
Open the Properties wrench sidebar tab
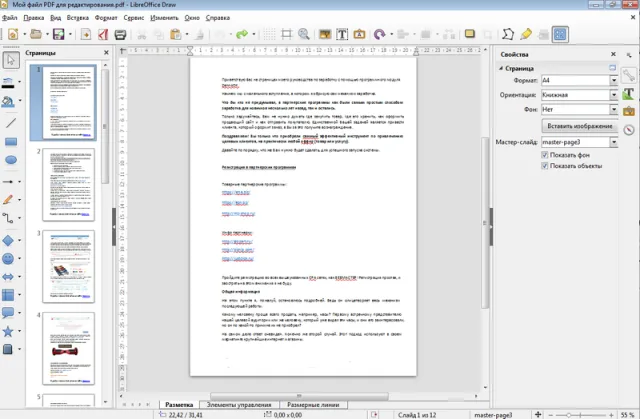pyautogui.click(x=629, y=75)
